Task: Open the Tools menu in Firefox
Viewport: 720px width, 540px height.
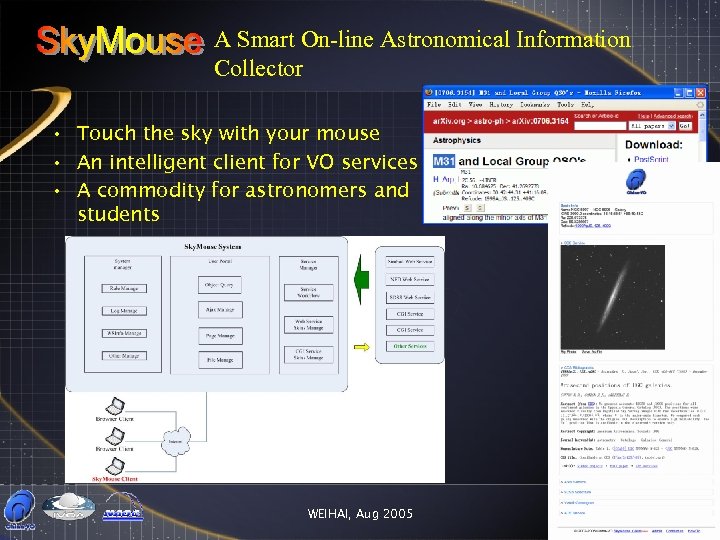Action: [565, 105]
